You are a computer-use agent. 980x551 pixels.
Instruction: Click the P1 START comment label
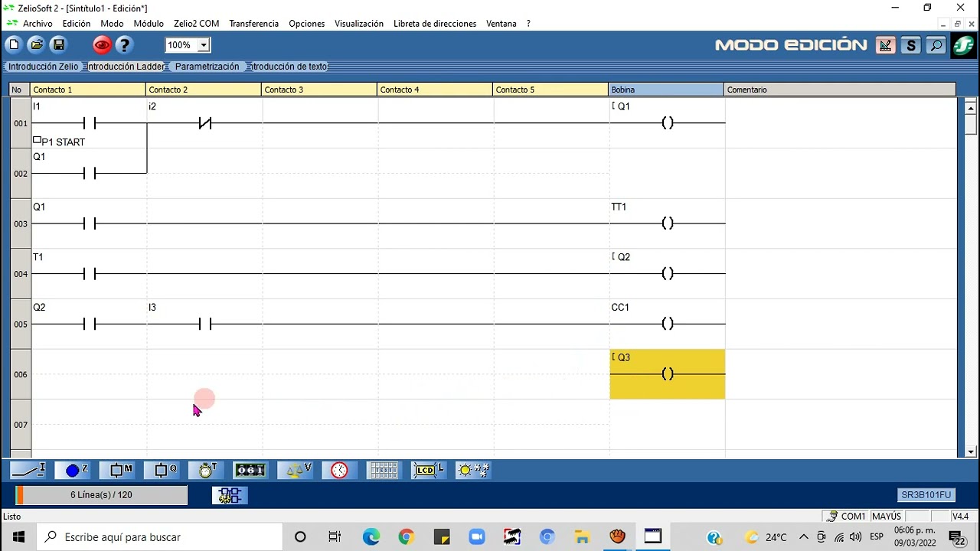(x=64, y=142)
